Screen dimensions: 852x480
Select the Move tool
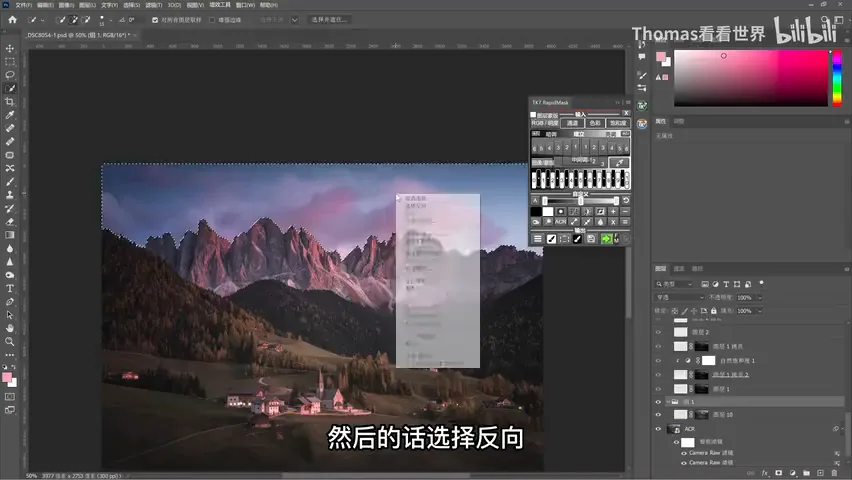point(10,48)
